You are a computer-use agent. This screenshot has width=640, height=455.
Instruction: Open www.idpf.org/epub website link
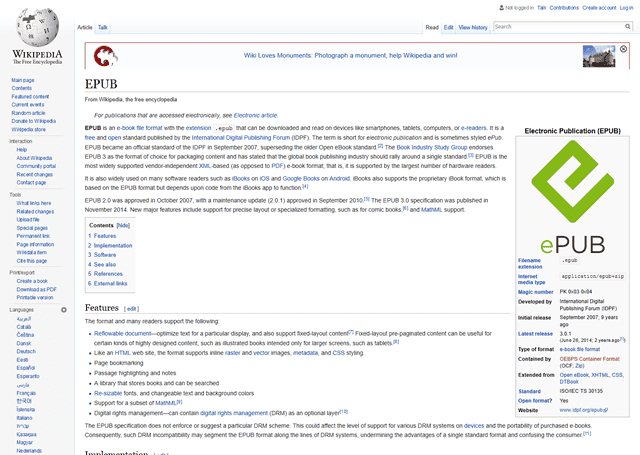click(584, 410)
